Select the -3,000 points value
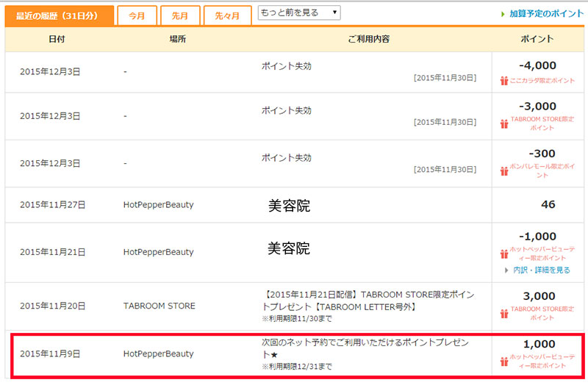 pyautogui.click(x=538, y=107)
